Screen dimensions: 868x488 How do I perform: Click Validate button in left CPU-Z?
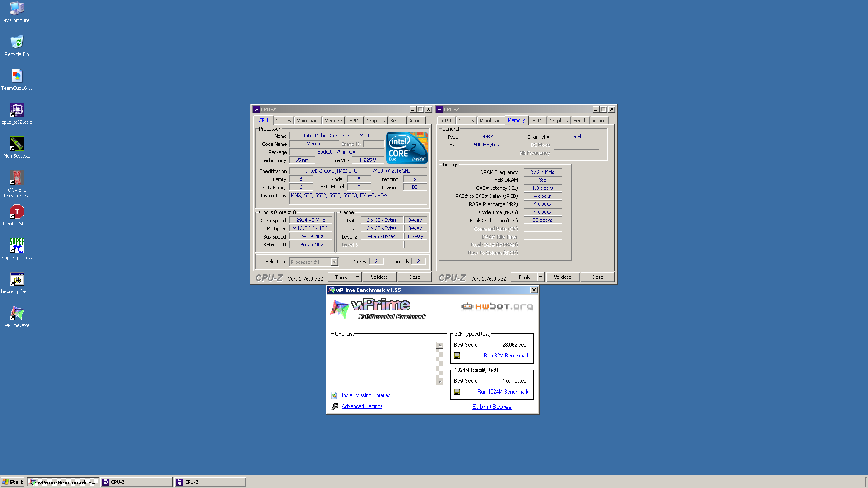379,277
